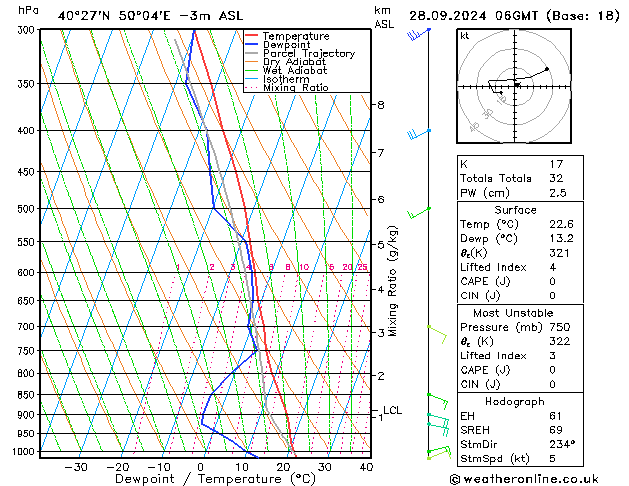Click the yellow wind barb at 1000 hPa
Image resolution: width=629 pixels, height=486 pixels.
[x=436, y=453]
